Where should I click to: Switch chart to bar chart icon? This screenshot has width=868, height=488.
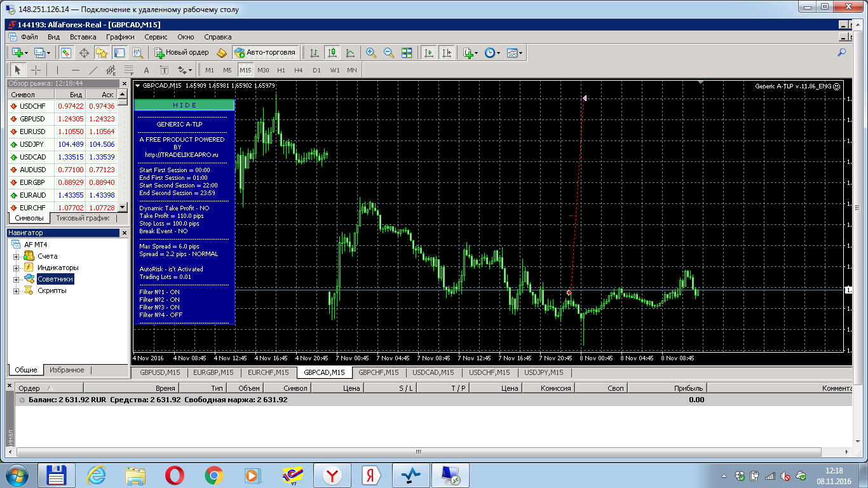pos(314,53)
